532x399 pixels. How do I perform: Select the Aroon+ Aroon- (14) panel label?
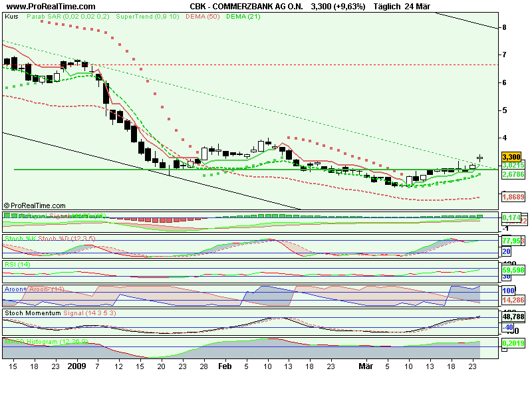pos(35,289)
